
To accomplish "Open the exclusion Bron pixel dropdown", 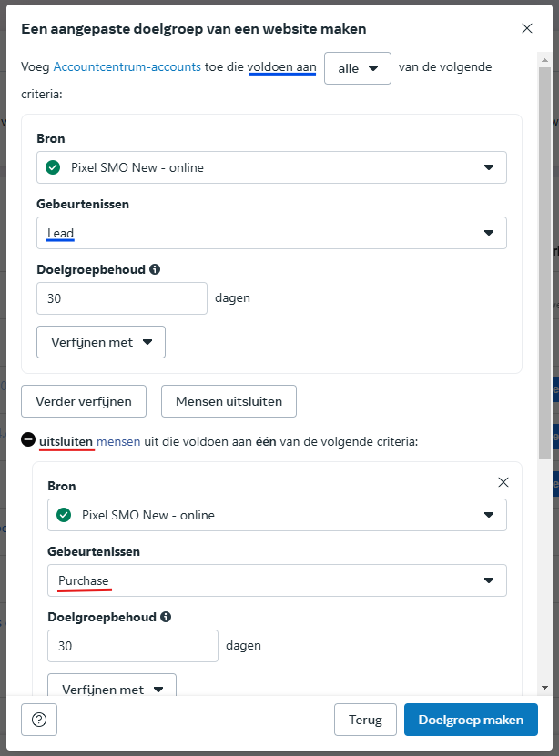I will coord(277,515).
